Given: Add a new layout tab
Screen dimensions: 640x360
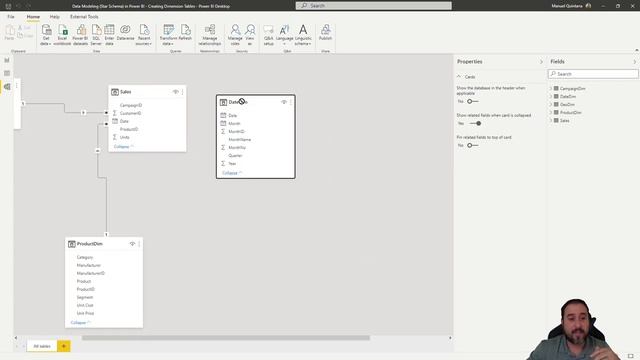Looking at the screenshot, I should point(64,346).
